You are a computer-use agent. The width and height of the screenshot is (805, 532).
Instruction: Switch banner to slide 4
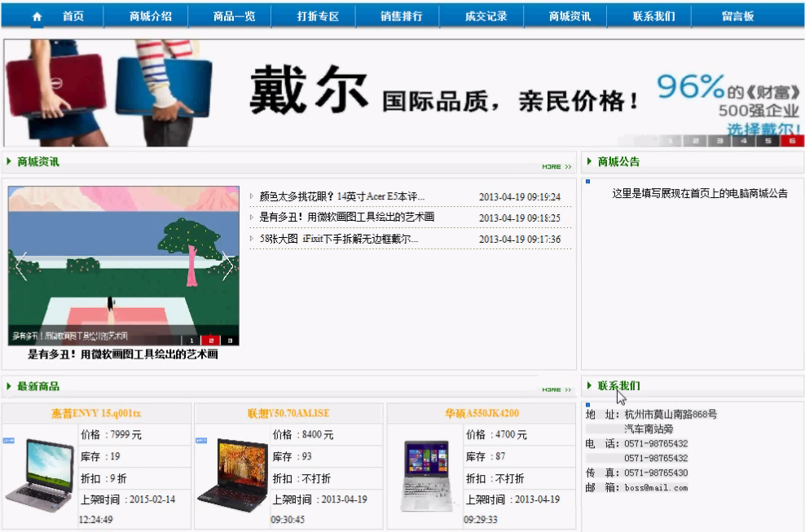(x=743, y=141)
